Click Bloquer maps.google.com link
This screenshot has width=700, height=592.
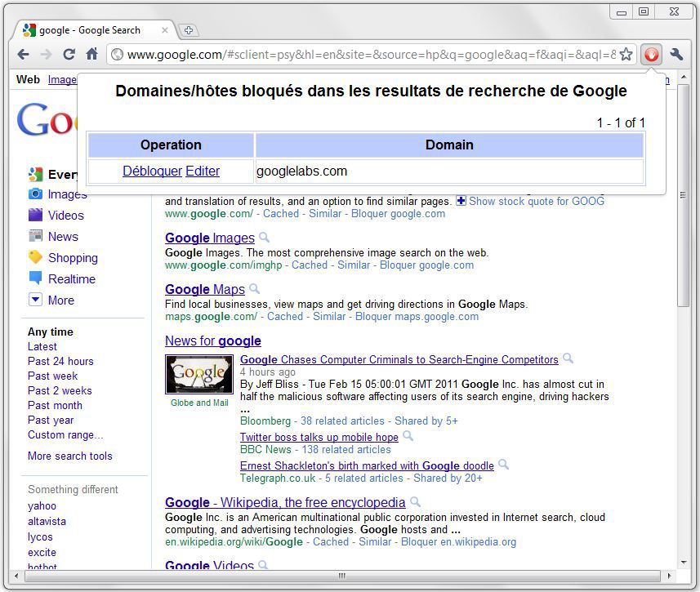pyautogui.click(x=417, y=317)
